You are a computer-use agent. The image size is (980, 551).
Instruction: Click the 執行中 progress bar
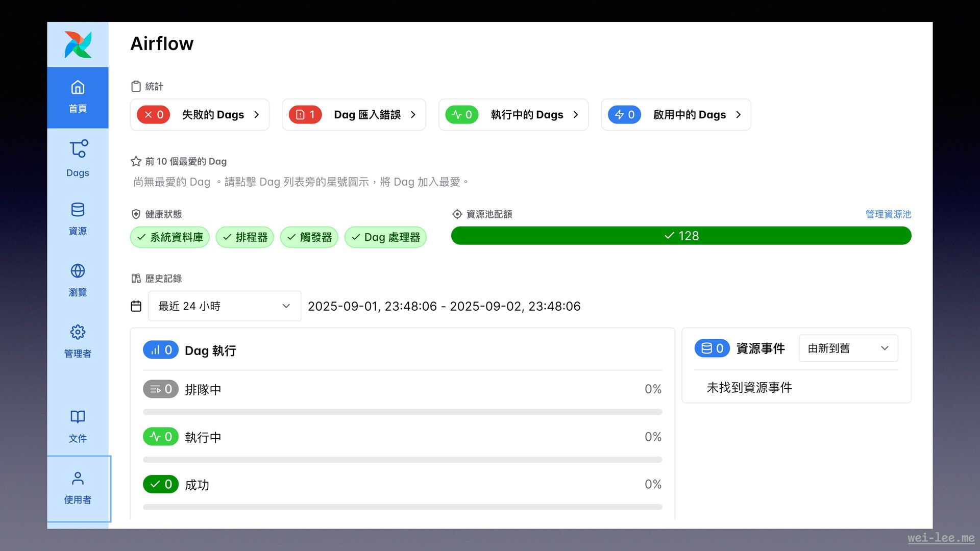click(403, 460)
